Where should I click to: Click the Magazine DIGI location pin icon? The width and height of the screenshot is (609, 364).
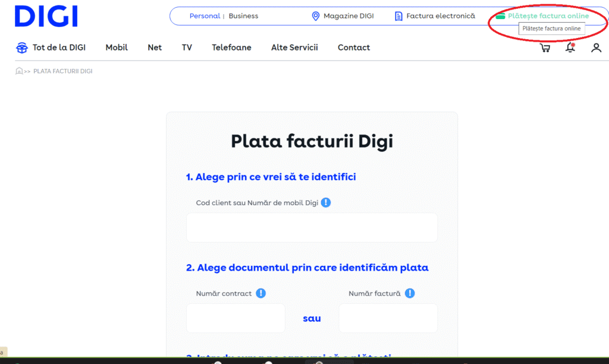pyautogui.click(x=315, y=16)
